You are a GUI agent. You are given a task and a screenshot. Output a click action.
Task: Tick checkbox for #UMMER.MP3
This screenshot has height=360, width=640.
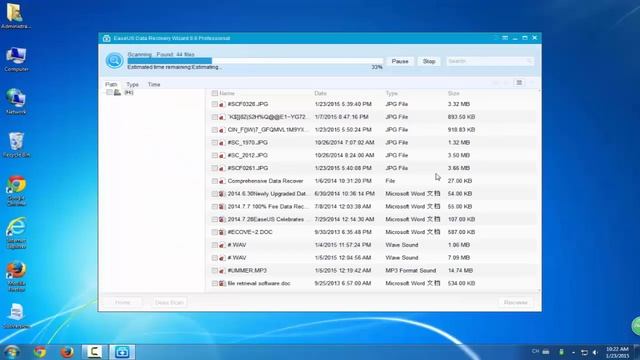(x=214, y=271)
